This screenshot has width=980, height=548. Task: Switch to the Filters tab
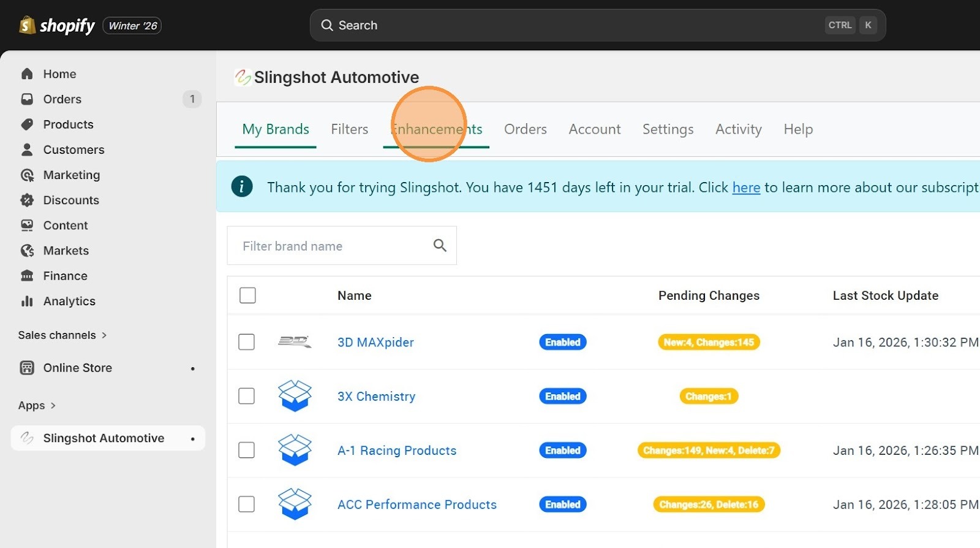click(x=349, y=129)
